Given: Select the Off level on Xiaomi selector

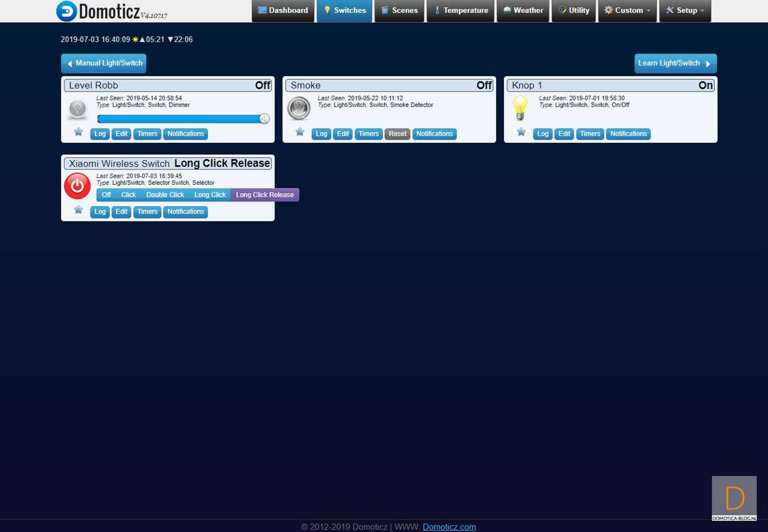Looking at the screenshot, I should point(106,195).
